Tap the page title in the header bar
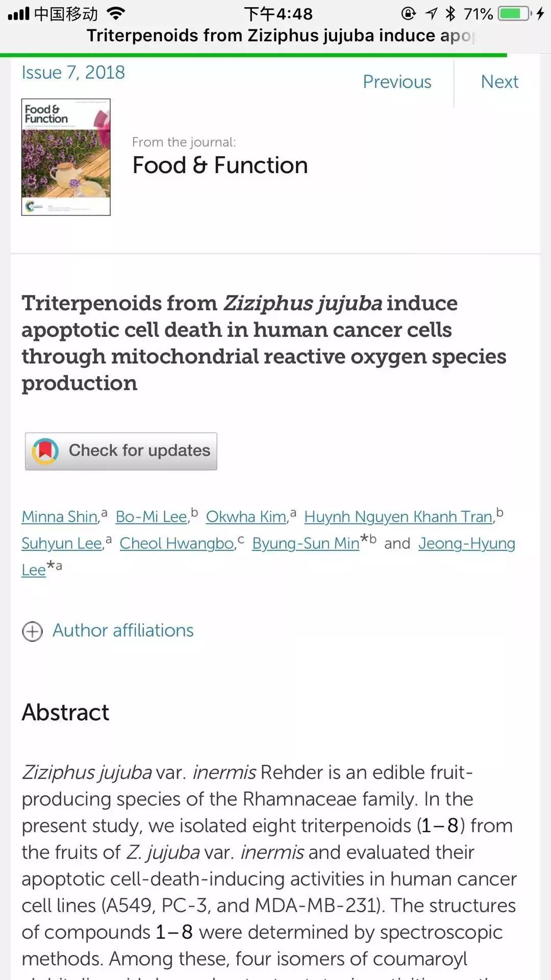 [281, 36]
